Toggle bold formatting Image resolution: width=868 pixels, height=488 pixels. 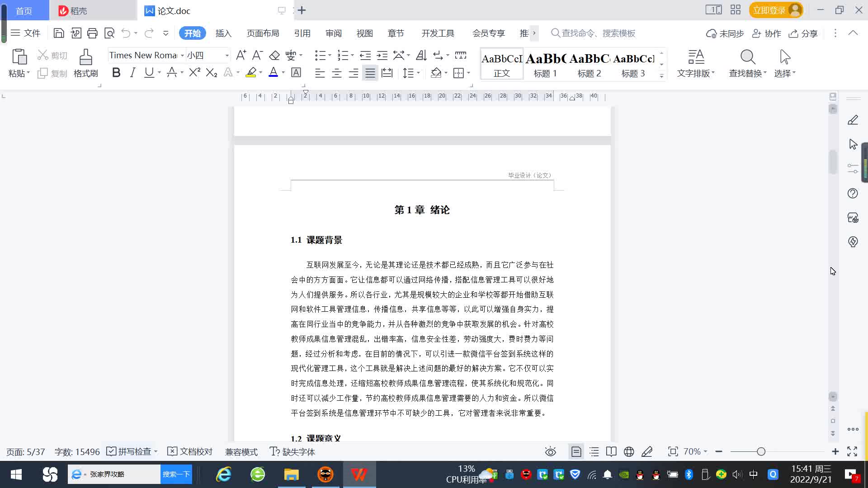pyautogui.click(x=116, y=73)
